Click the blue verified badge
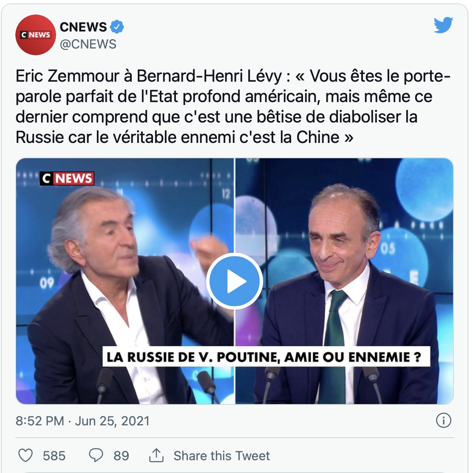The width and height of the screenshot is (476, 473). click(x=116, y=27)
